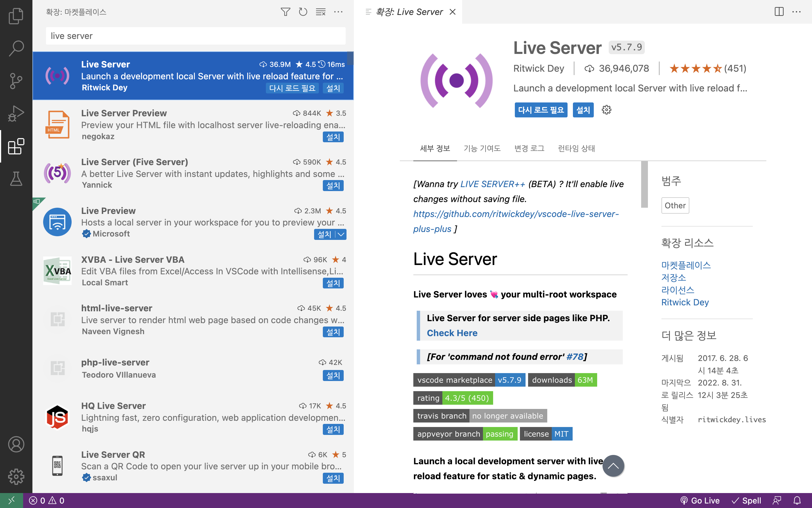This screenshot has height=508, width=812.
Task: Expand Live Preview install dropdown arrow
Action: pos(341,235)
